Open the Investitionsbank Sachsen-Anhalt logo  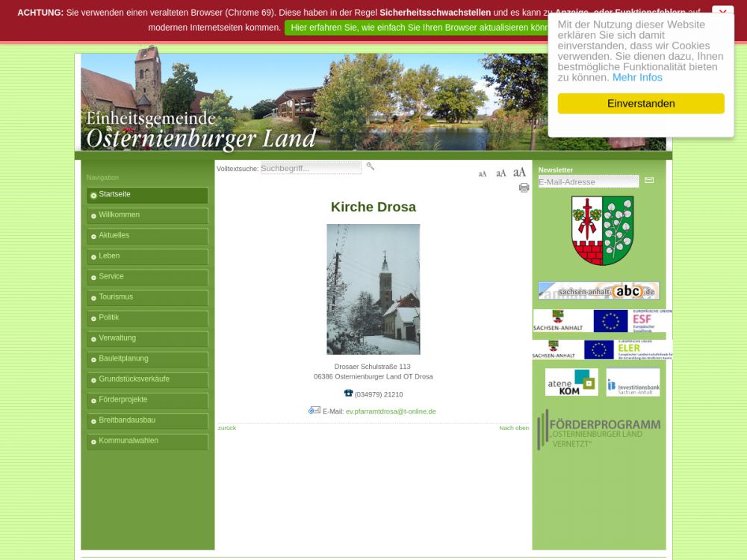633,382
